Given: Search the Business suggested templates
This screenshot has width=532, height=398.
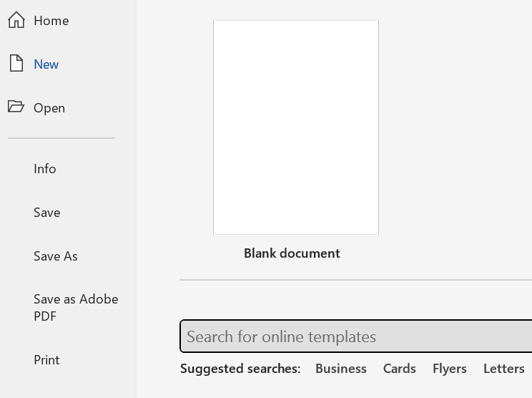Looking at the screenshot, I should [341, 369].
